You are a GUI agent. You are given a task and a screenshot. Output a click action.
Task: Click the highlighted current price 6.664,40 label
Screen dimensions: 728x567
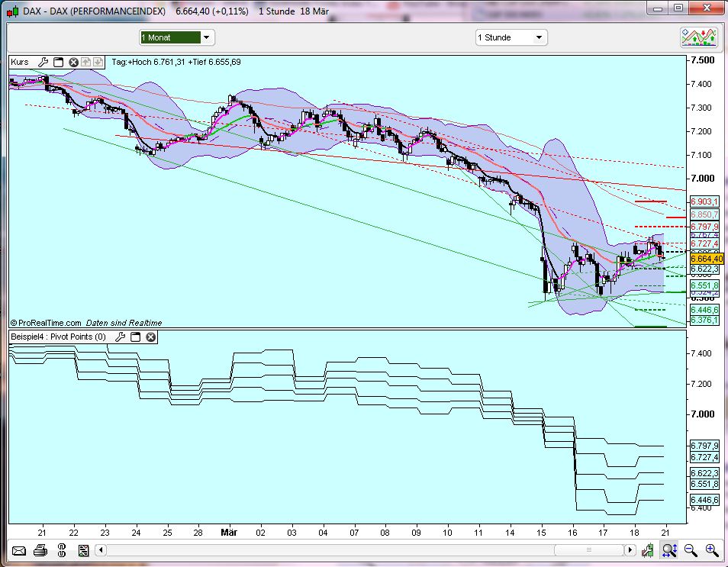(707, 259)
